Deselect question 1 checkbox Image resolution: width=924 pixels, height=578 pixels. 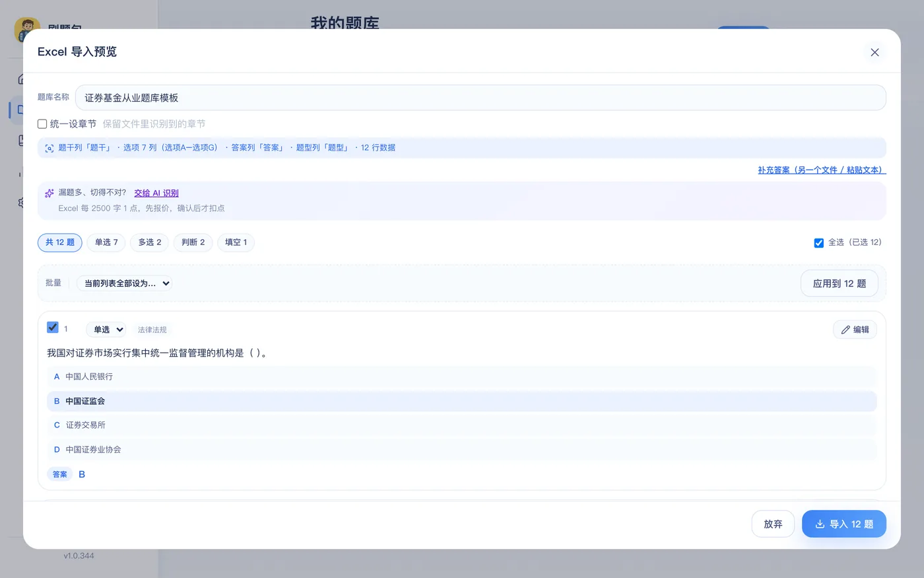[53, 327]
